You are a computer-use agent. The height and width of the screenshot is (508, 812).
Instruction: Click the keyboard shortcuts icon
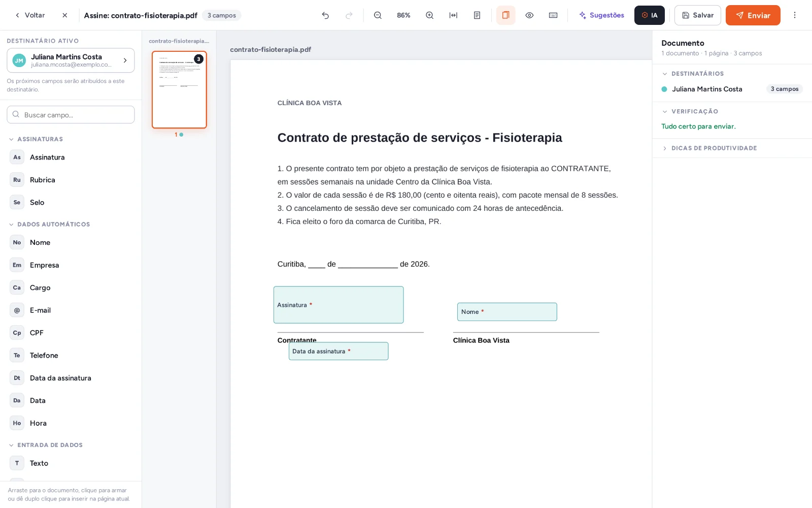[553, 15]
